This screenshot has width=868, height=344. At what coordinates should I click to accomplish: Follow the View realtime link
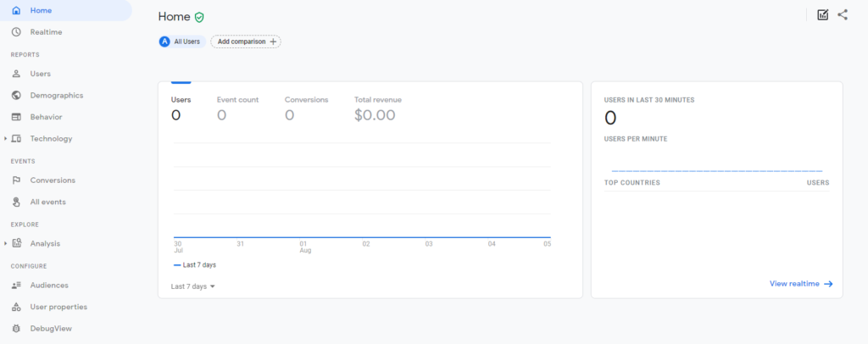click(x=801, y=284)
